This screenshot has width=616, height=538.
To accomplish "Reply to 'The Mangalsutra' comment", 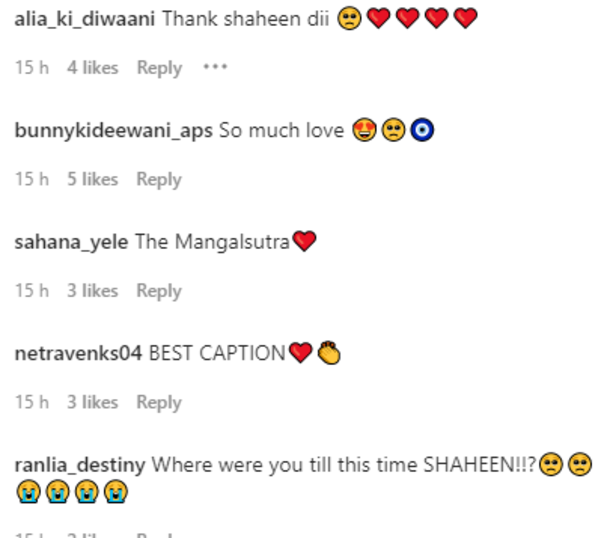I will pos(159,291).
